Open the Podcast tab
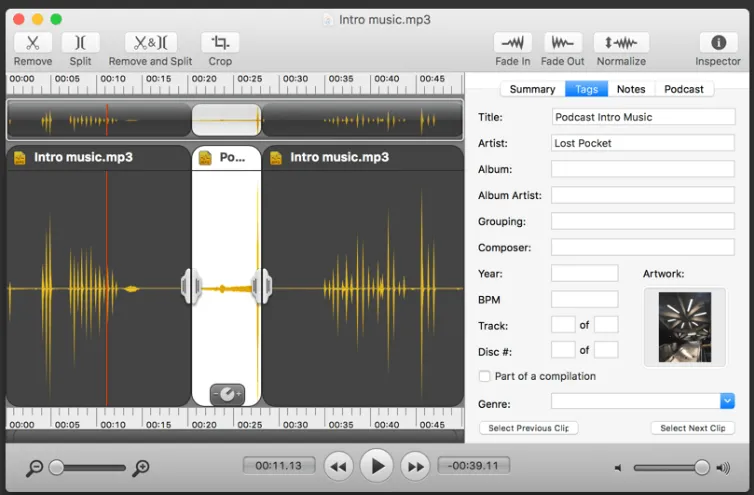 684,89
